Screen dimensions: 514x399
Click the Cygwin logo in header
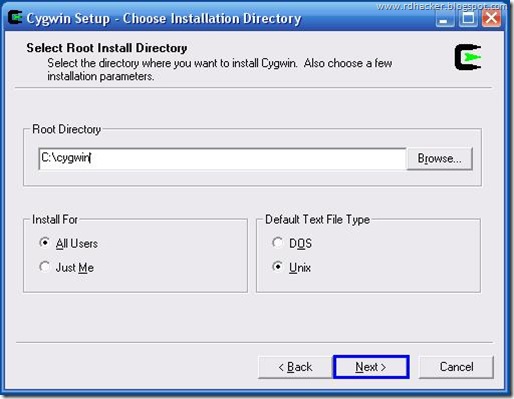(468, 57)
